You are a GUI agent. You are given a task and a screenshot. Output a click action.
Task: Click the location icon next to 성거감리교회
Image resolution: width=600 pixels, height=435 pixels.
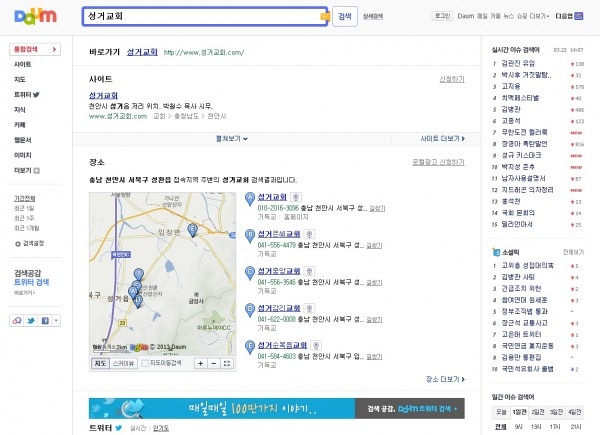(309, 308)
